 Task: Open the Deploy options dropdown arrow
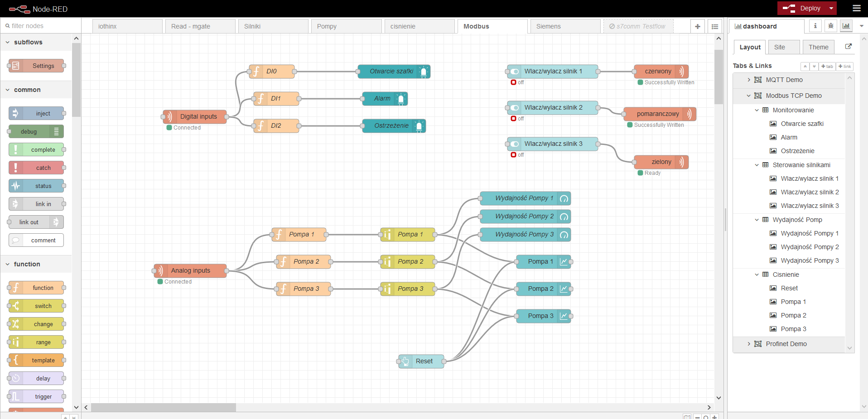pos(831,8)
